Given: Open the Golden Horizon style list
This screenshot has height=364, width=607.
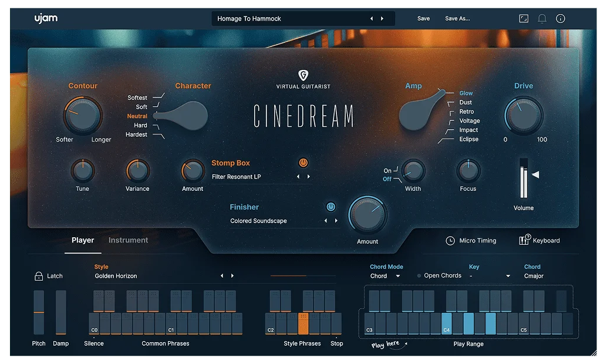Looking at the screenshot, I should pyautogui.click(x=116, y=276).
